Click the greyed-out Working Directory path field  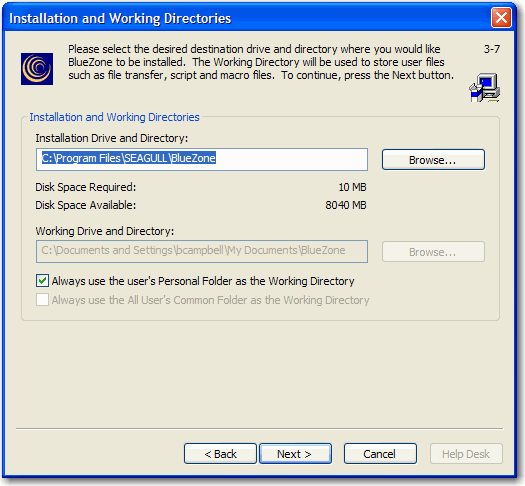click(202, 251)
